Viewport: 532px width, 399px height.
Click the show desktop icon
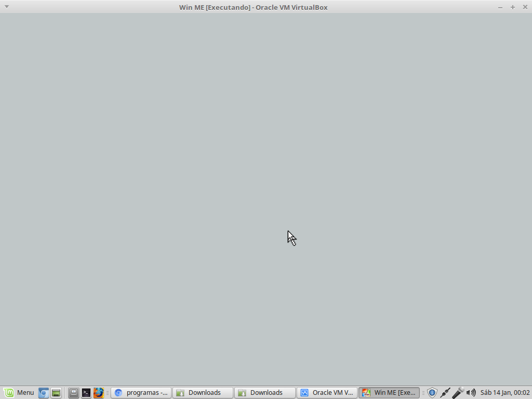coord(74,393)
